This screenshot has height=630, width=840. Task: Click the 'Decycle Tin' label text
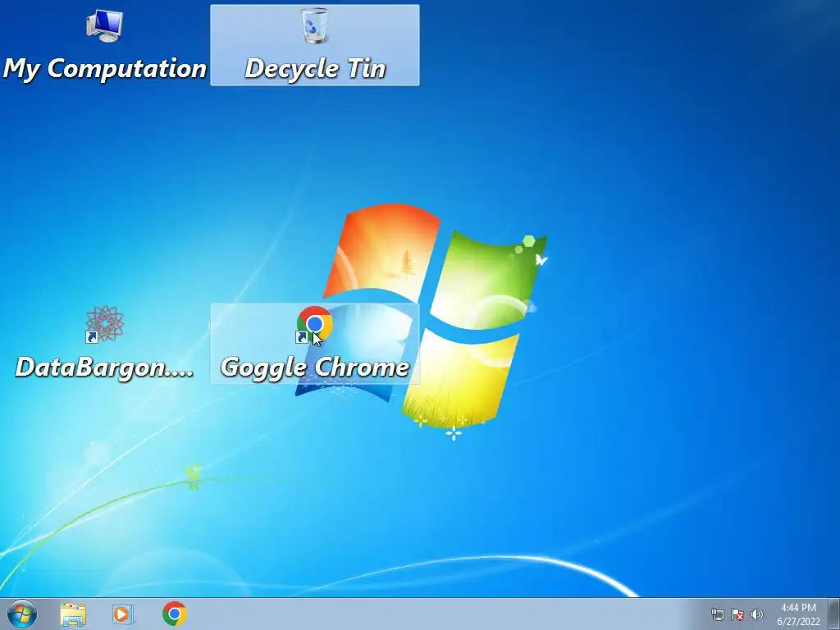pos(315,69)
